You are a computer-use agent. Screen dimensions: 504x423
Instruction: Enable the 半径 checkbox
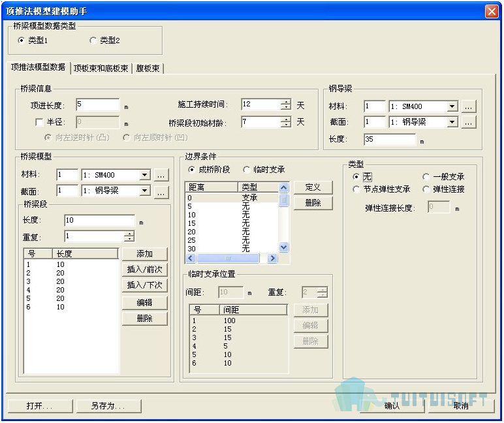[39, 122]
